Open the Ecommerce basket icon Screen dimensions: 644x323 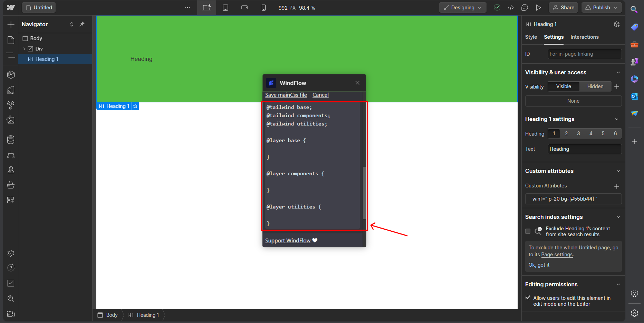click(11, 185)
